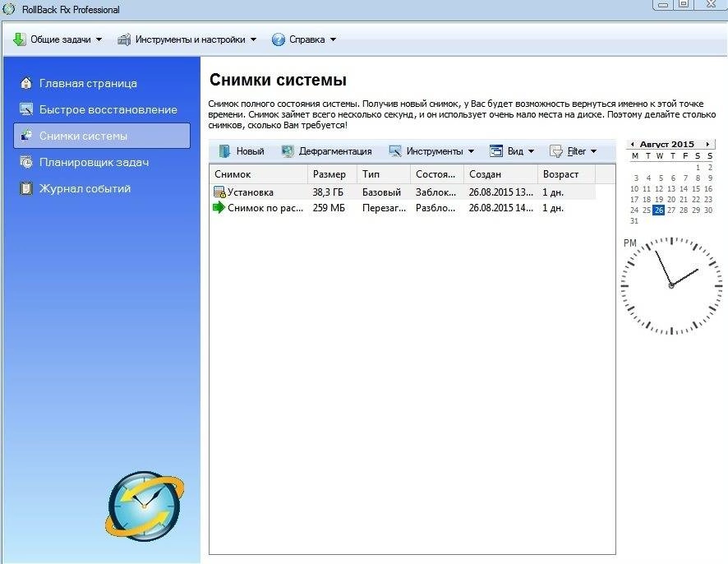This screenshot has width=728, height=564.
Task: Click the RollBack Rx clock logo
Action: coord(145,506)
